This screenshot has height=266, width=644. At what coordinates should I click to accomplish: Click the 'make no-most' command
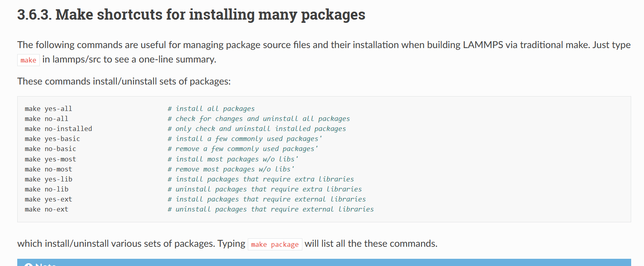click(x=49, y=169)
